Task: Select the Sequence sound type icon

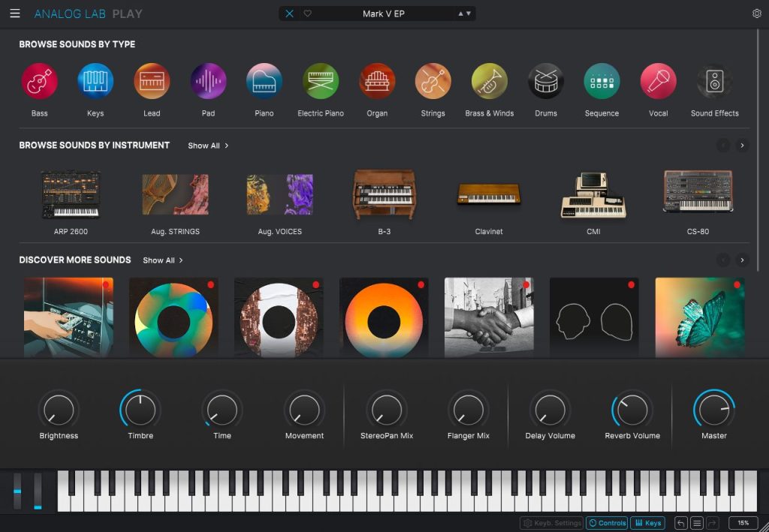Action: click(x=602, y=81)
